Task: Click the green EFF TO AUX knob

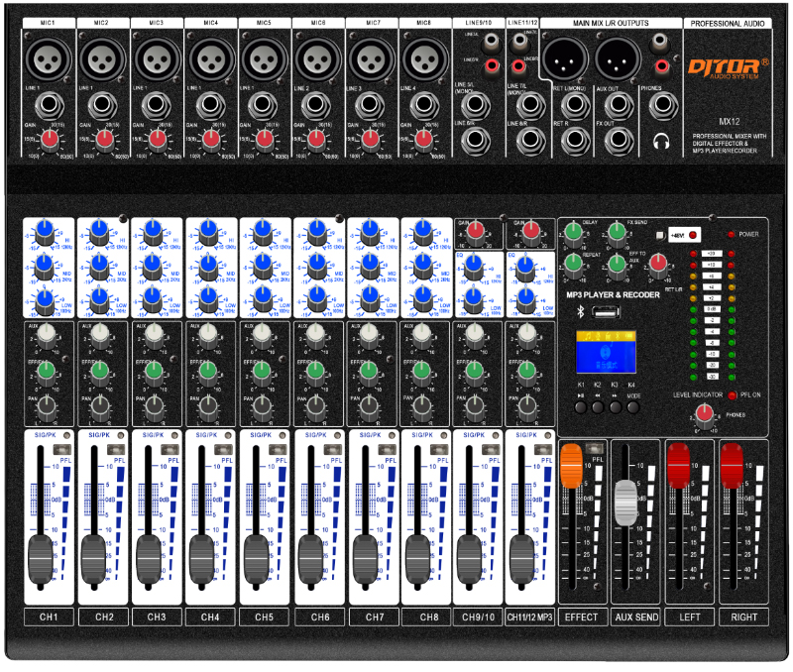Action: 617,266
